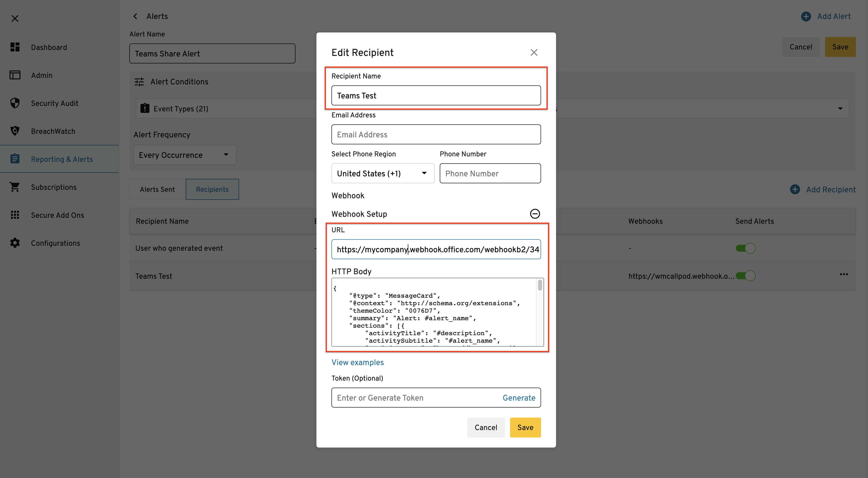This screenshot has width=868, height=478.
Task: Click the Alert Name field Teams Share Alert
Action: tap(212, 54)
